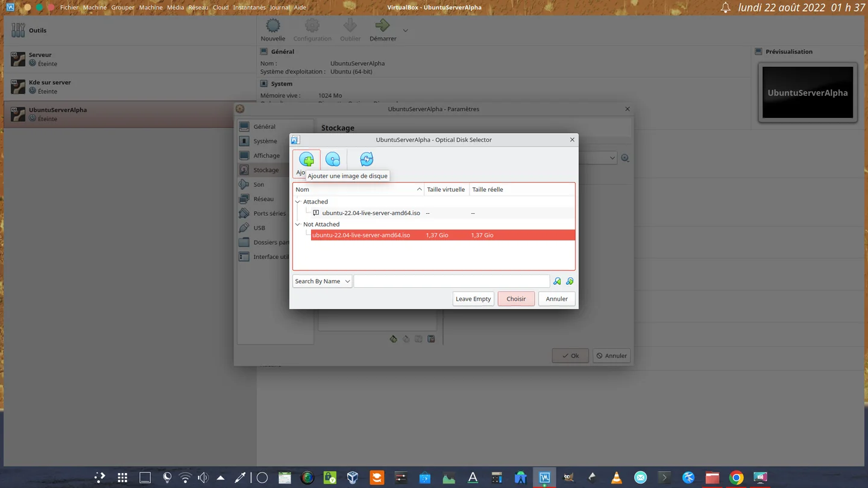This screenshot has width=868, height=488.
Task: Open the Instantanés menu
Action: point(250,7)
